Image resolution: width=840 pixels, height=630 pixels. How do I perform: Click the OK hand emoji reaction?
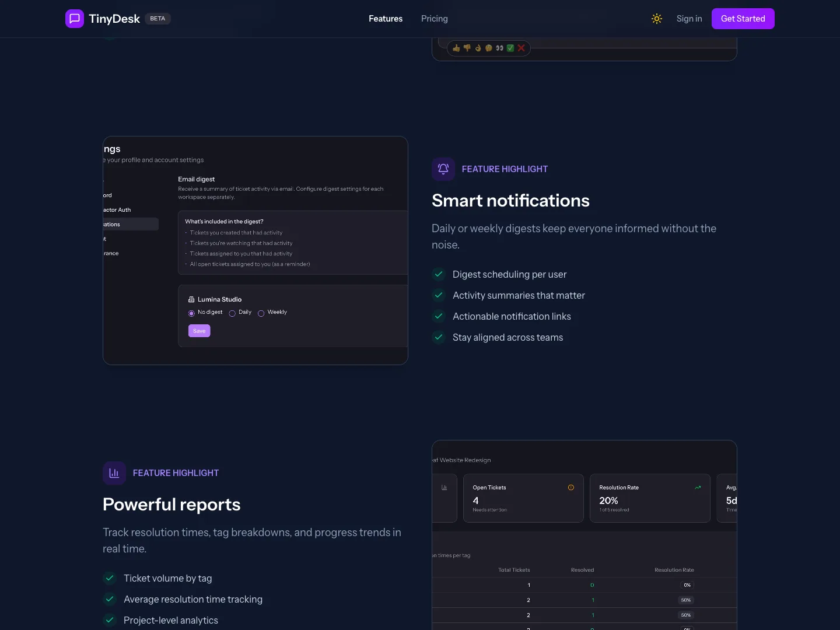[478, 48]
